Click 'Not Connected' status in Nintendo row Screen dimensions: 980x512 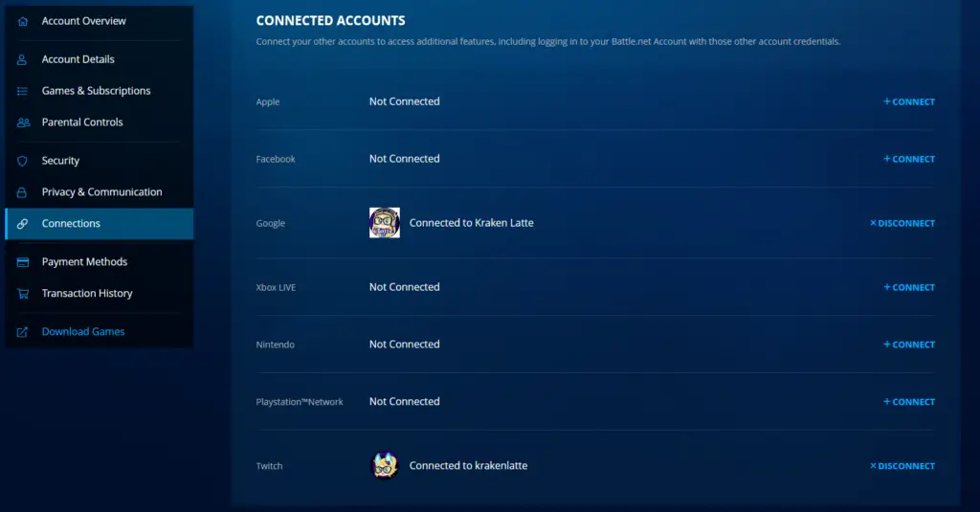pos(405,344)
